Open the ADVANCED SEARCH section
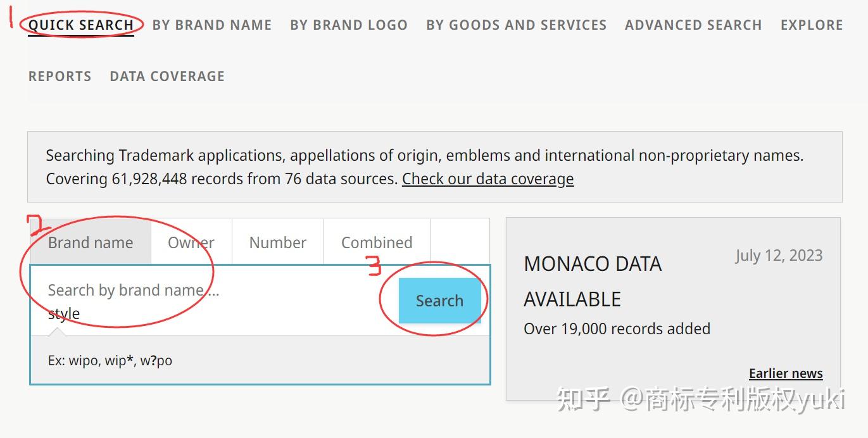Screen dimensions: 868x438 click(x=693, y=25)
